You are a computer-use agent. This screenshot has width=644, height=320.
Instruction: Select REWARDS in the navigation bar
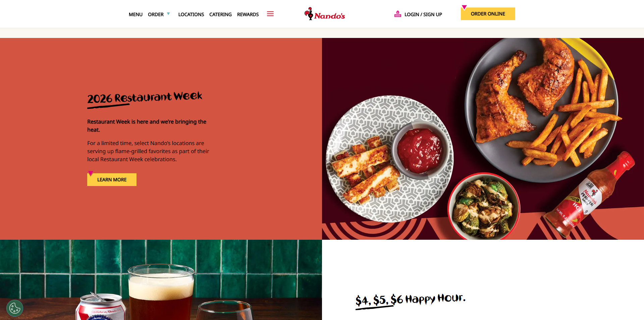pos(248,14)
